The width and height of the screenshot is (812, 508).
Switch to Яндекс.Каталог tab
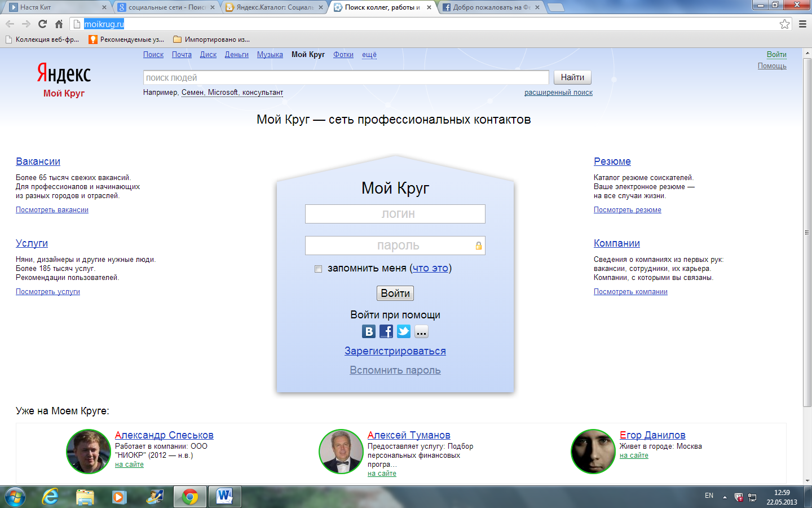pos(275,7)
